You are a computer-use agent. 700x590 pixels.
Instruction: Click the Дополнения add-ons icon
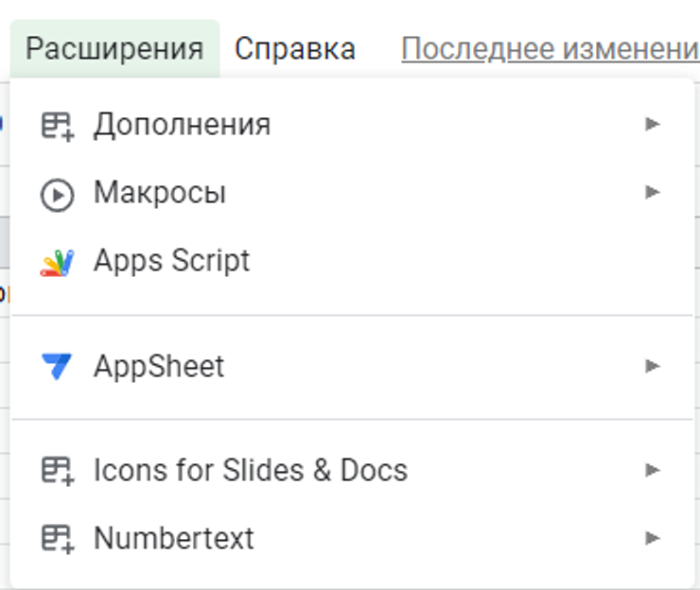[58, 125]
